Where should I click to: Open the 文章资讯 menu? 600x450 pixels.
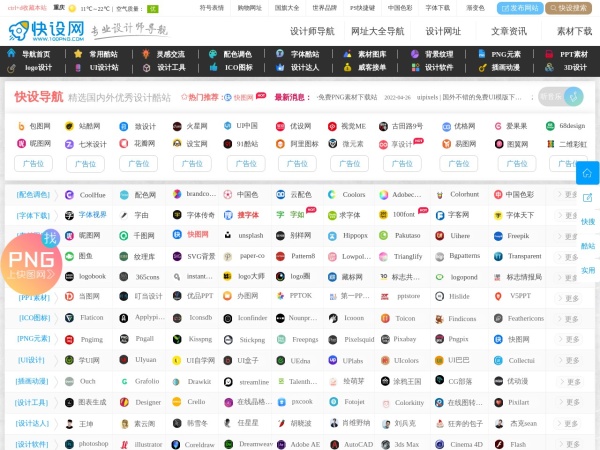[x=509, y=31]
